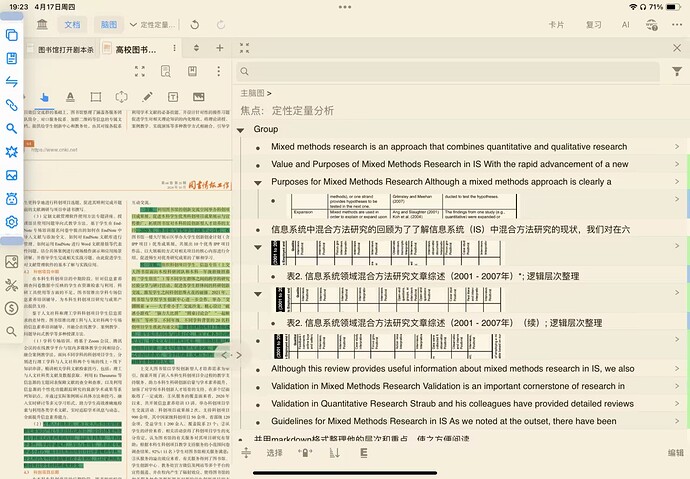Image resolution: width=690 pixels, height=479 pixels.
Task: Toggle the 文档 document view button
Action: pos(72,25)
